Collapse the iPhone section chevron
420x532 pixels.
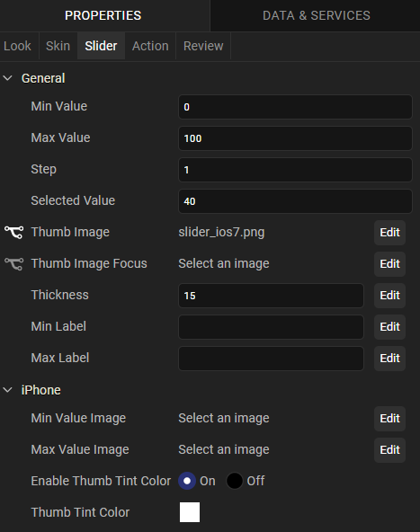click(7, 390)
